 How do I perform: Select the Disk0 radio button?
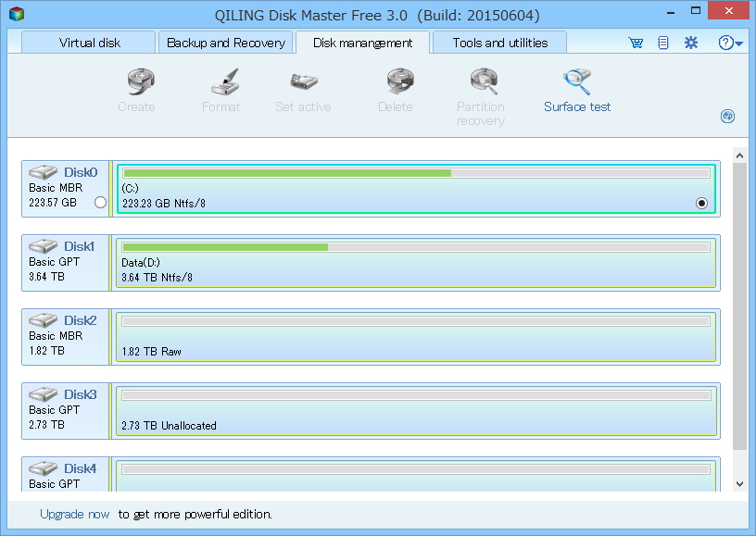100,201
